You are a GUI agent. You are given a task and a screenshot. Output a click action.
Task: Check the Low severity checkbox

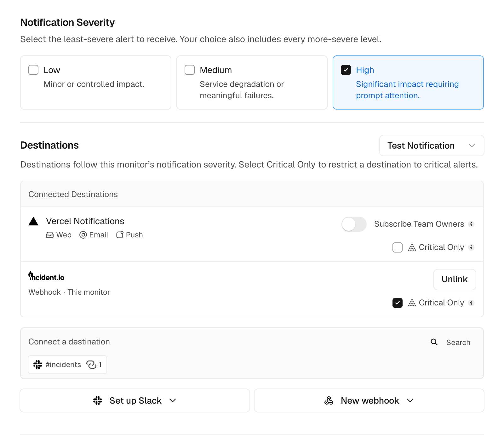[33, 70]
